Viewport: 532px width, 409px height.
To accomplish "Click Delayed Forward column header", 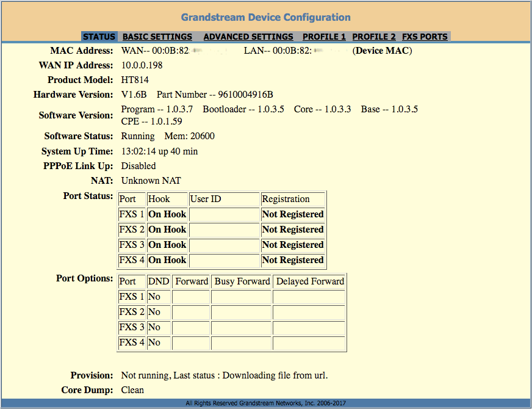I will click(309, 281).
